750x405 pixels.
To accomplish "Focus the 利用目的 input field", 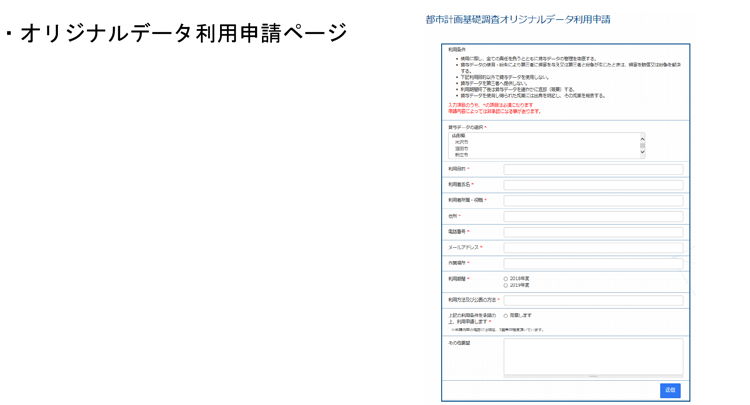I will 593,169.
